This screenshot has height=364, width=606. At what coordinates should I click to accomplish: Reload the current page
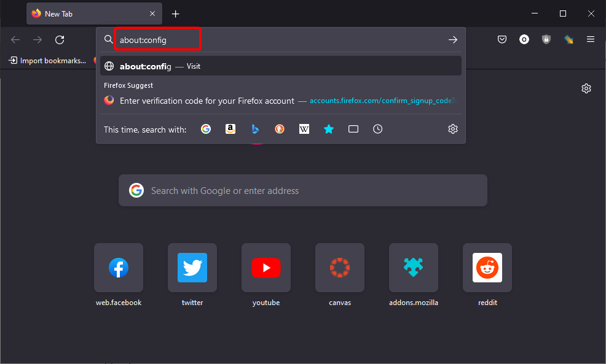(60, 40)
